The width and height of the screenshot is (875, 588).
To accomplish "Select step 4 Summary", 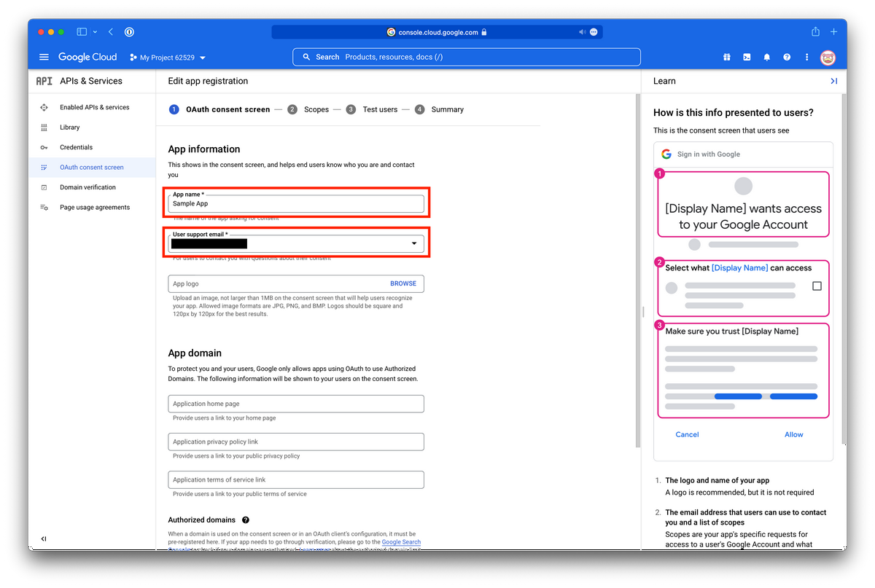I will 440,109.
